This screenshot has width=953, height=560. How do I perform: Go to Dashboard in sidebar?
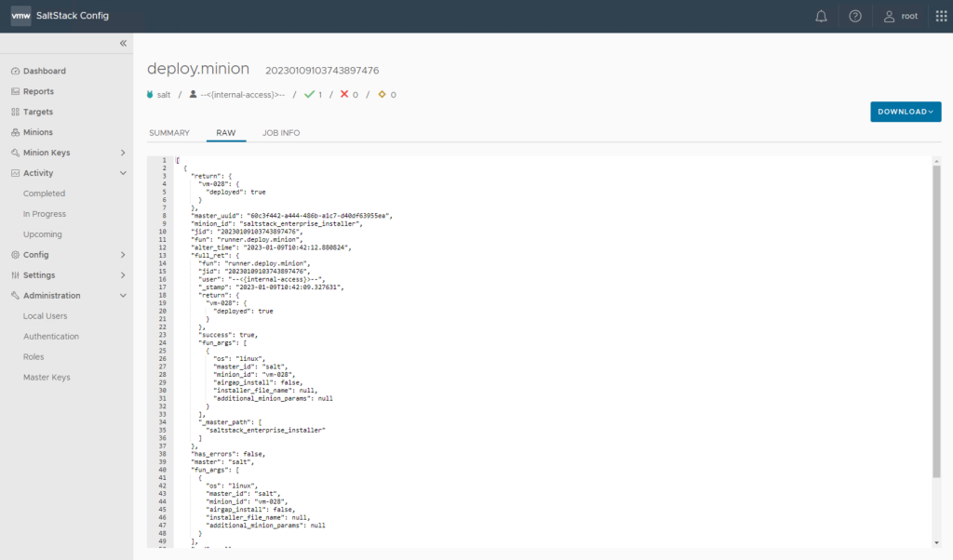[x=45, y=71]
